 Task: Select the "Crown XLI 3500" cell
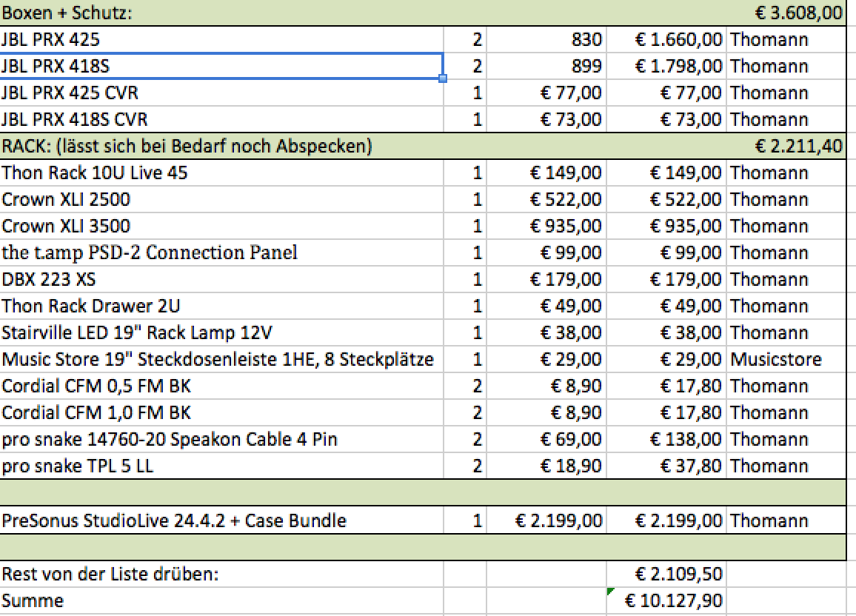point(221,226)
